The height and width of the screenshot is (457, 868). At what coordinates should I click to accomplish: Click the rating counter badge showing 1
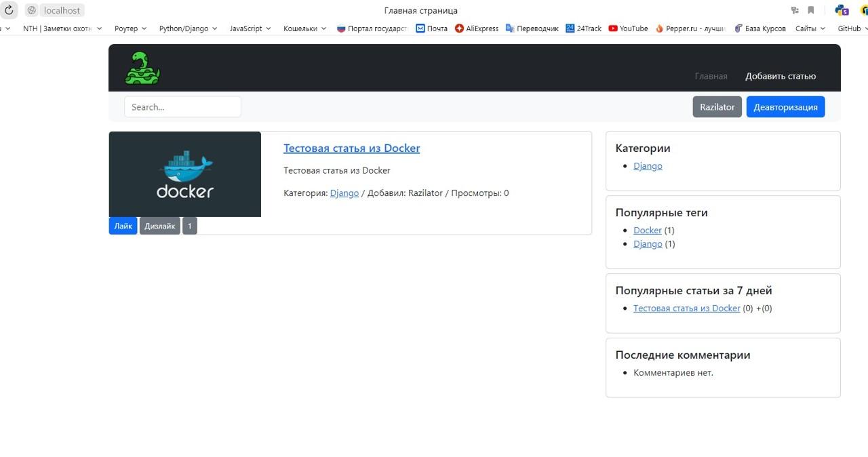pos(190,226)
